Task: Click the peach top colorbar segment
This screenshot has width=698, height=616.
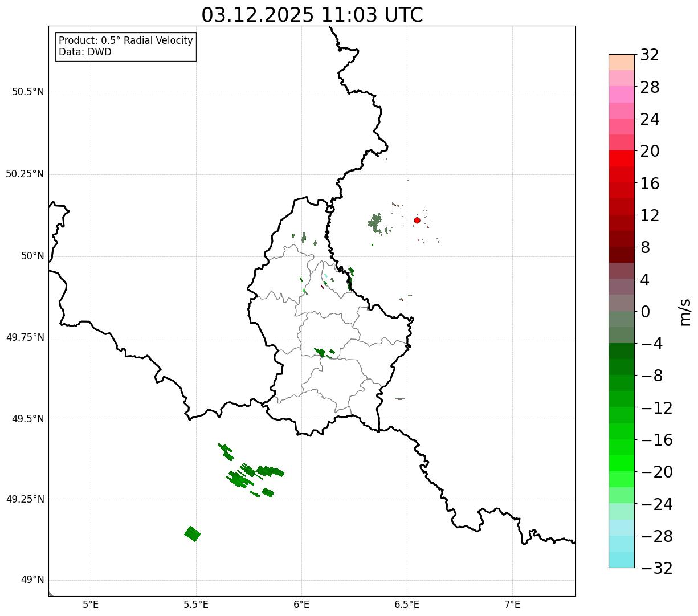Action: 621,62
